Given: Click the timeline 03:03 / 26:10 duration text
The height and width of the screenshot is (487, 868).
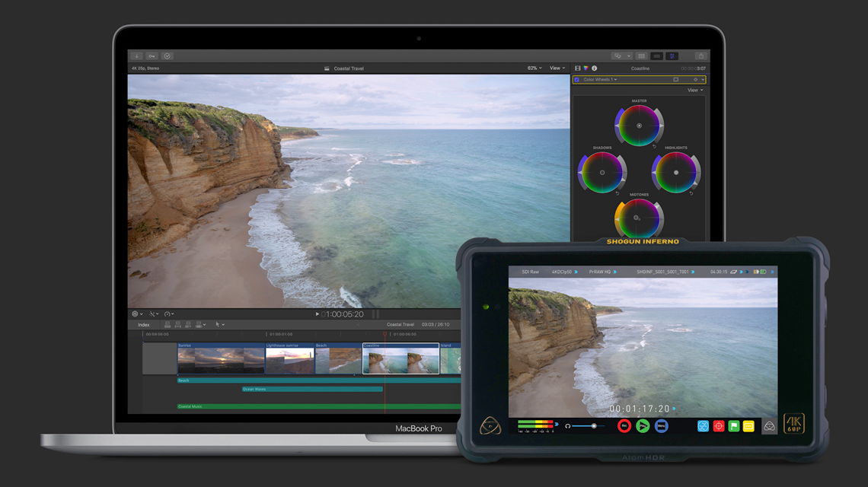Looking at the screenshot, I should click(x=436, y=325).
